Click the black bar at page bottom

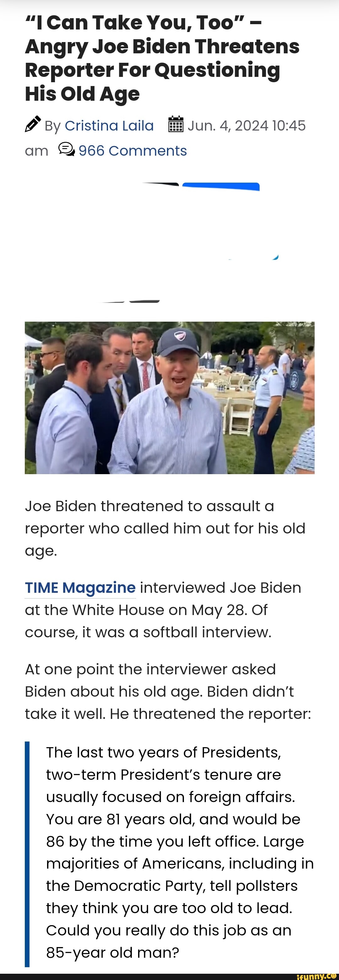pos(169,977)
